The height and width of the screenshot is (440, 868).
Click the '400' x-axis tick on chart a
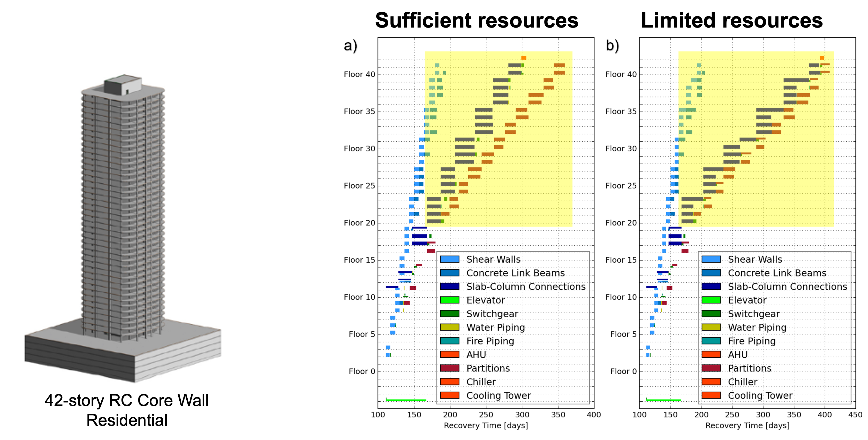click(594, 415)
